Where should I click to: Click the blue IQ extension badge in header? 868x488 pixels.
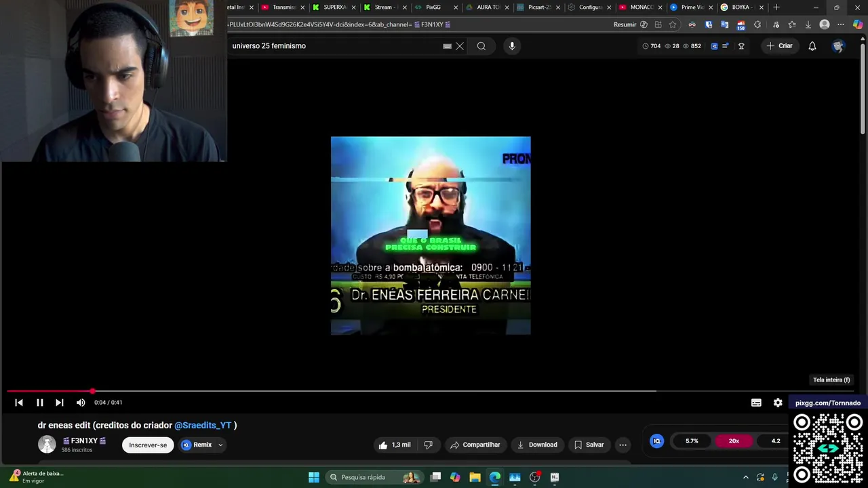[x=714, y=46]
